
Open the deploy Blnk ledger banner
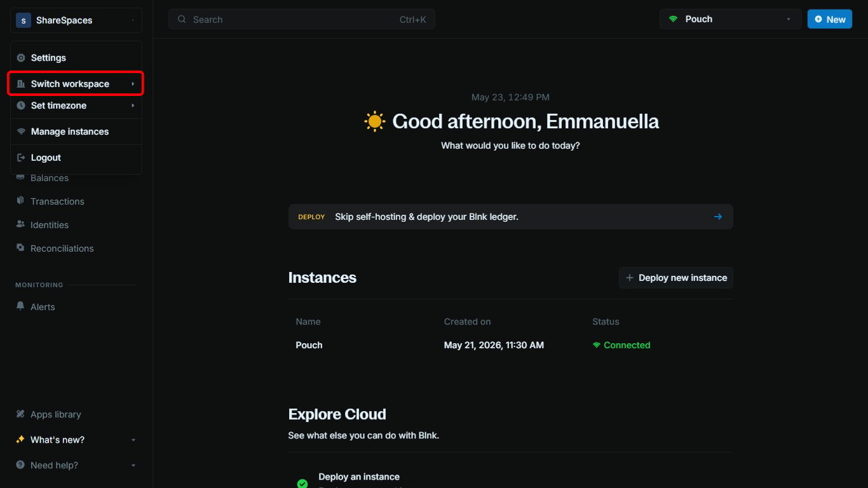pos(511,217)
